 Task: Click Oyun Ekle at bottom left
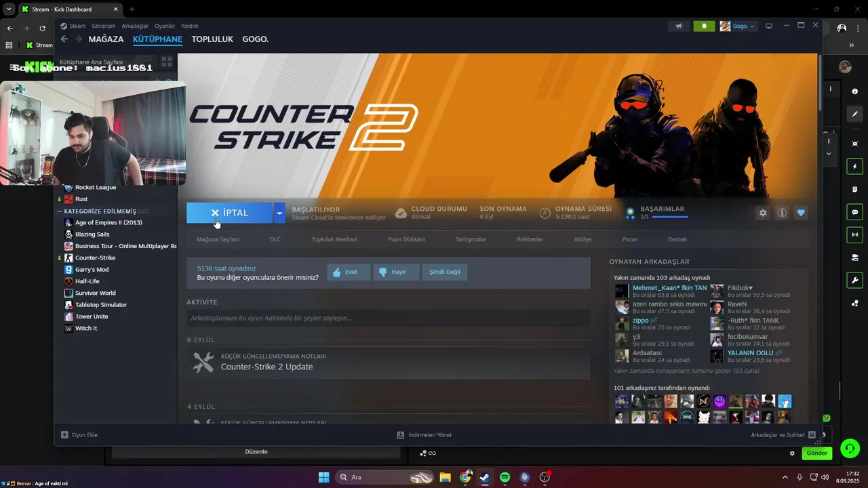[x=79, y=435]
